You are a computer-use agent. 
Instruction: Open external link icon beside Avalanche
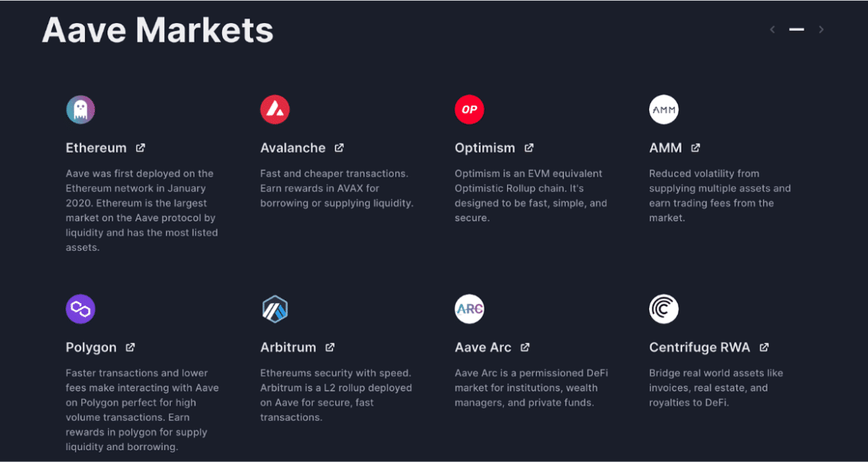339,148
